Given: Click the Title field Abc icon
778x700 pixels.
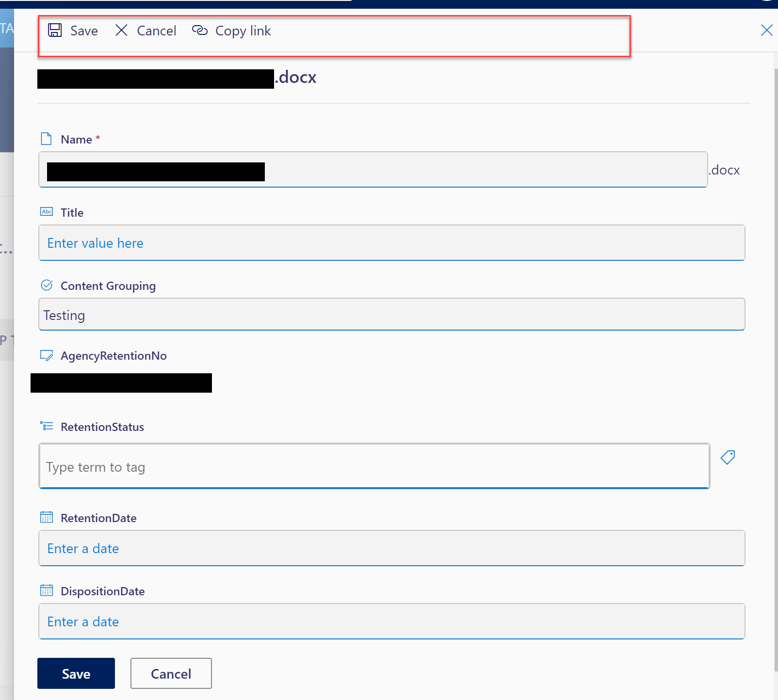Looking at the screenshot, I should 47,212.
